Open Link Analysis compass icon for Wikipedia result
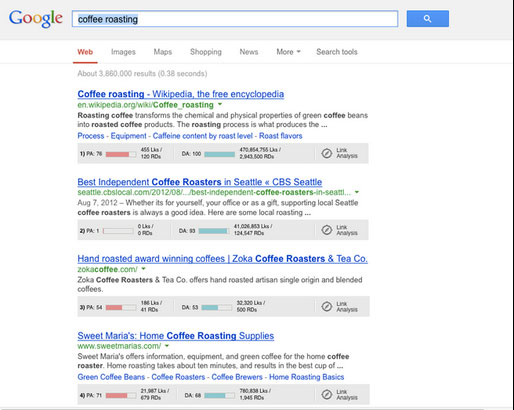Viewport: 514px width, 410px height. (327, 153)
